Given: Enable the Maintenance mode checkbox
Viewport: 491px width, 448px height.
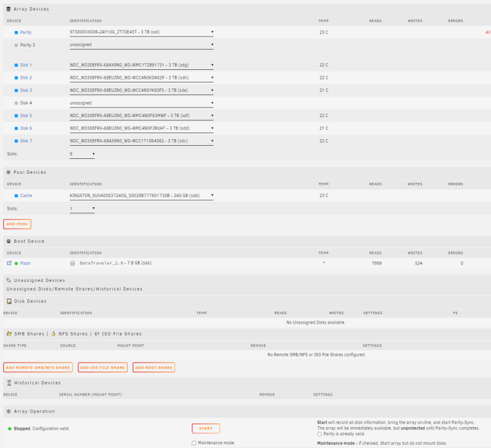Looking at the screenshot, I should 194,443.
